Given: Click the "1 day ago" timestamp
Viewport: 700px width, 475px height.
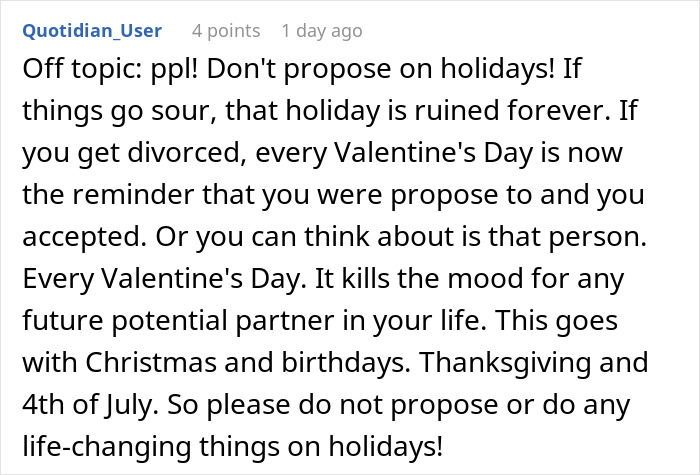Looking at the screenshot, I should pos(321,32).
